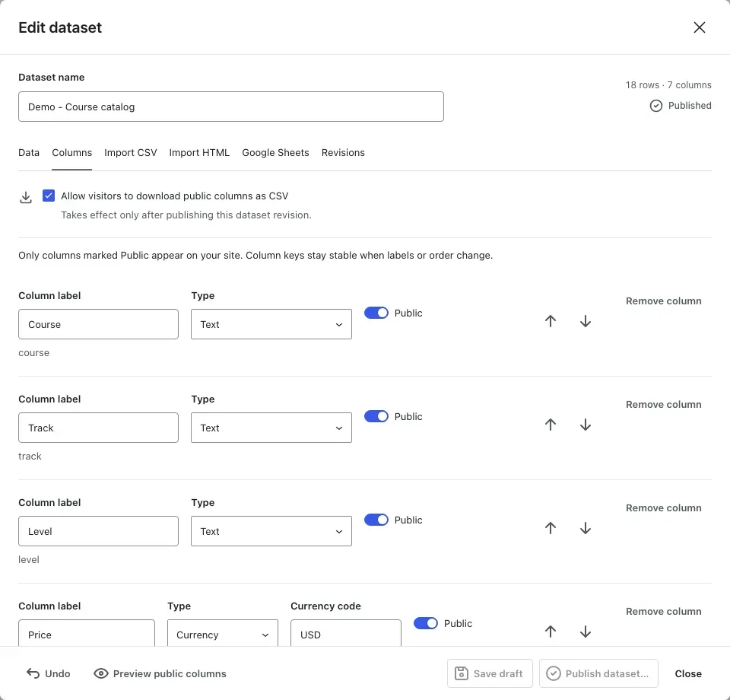Move the Track column up
This screenshot has height=700, width=730.
click(551, 425)
